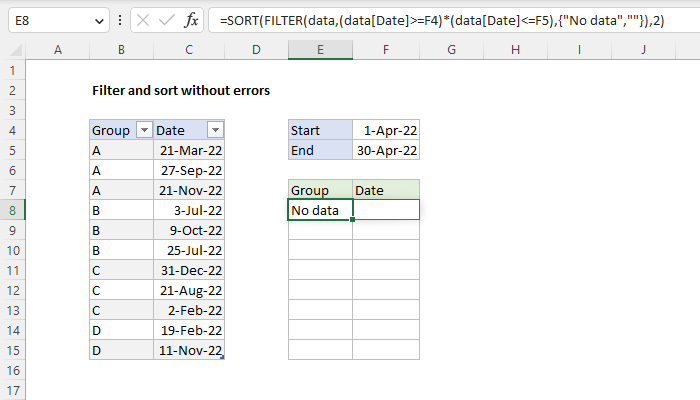
Task: Select column B header
Action: [121, 50]
